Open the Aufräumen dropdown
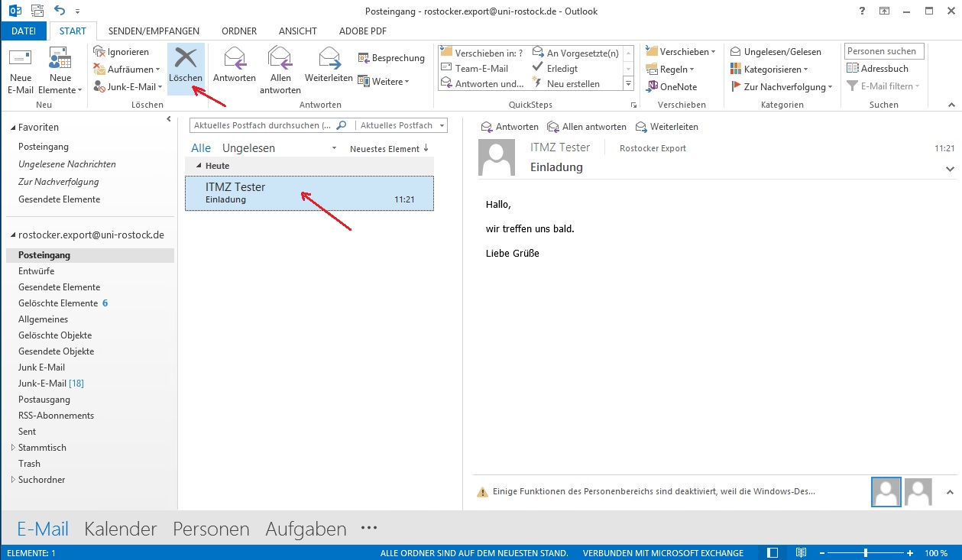The height and width of the screenshot is (560, 962). pyautogui.click(x=128, y=70)
